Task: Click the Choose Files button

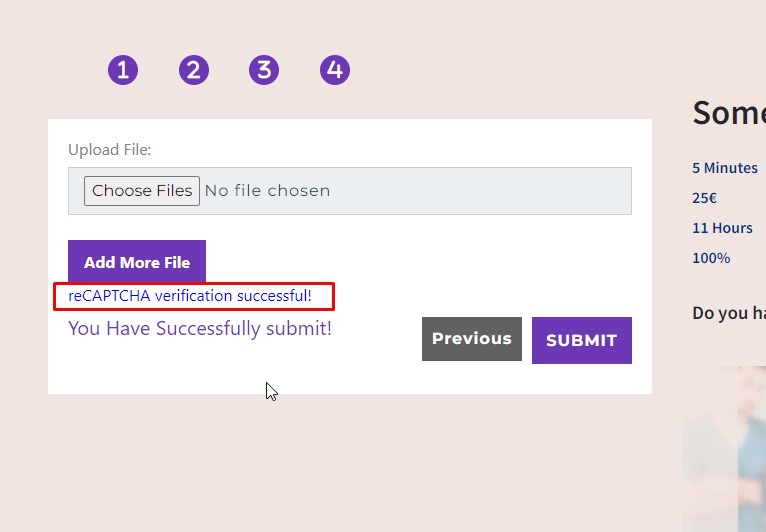Action: [141, 191]
